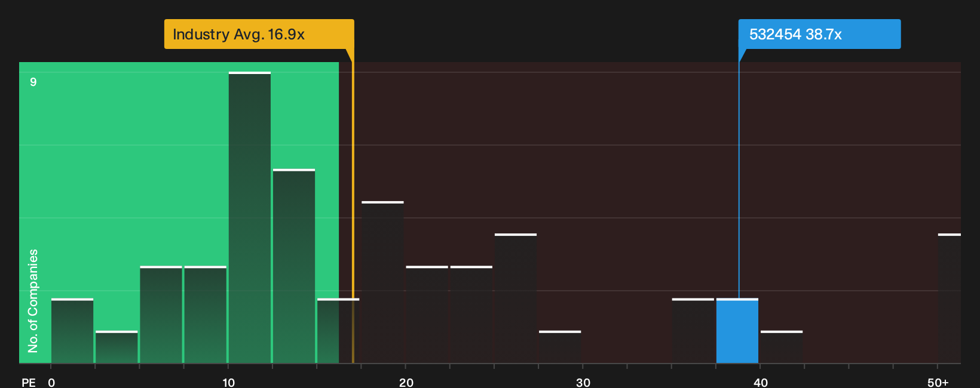
Task: Click the y-axis value 9
Action: coord(33,82)
